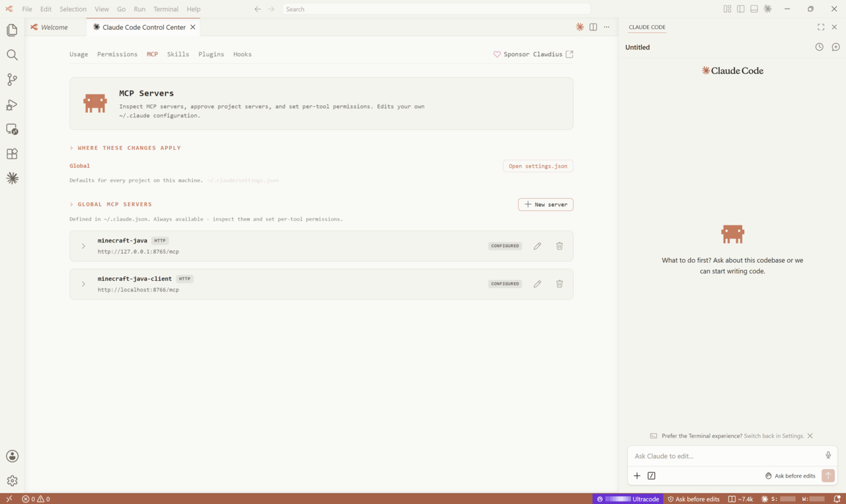Click the title bar Search box
846x504 pixels.
click(436, 9)
